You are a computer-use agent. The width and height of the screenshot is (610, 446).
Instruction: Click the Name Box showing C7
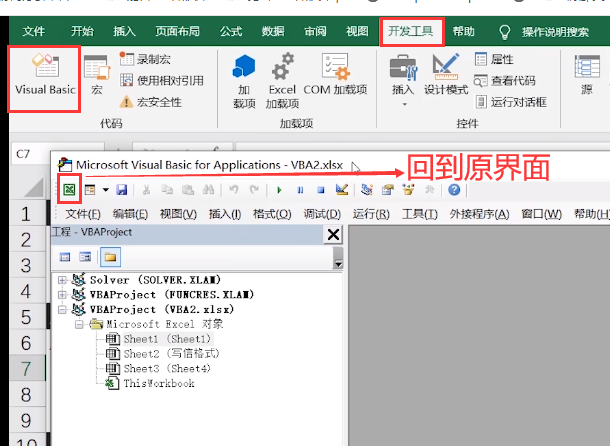[x=58, y=154]
